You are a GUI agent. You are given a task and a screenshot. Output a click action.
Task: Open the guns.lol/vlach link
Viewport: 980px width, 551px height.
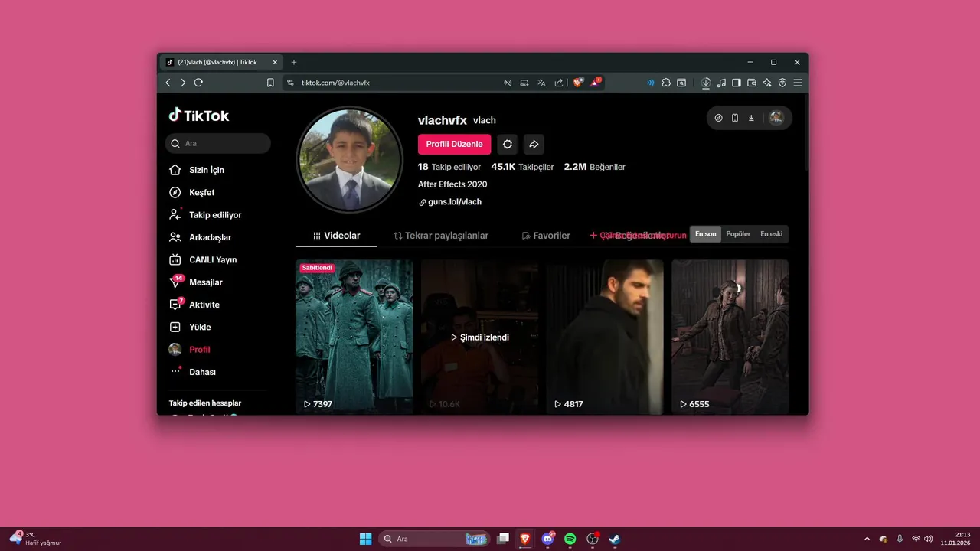(x=450, y=202)
